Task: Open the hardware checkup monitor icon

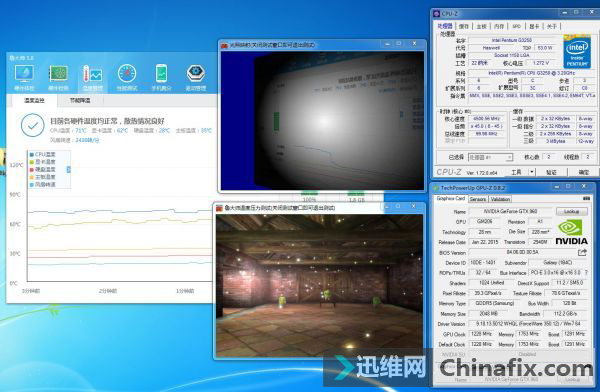Action: (24, 78)
